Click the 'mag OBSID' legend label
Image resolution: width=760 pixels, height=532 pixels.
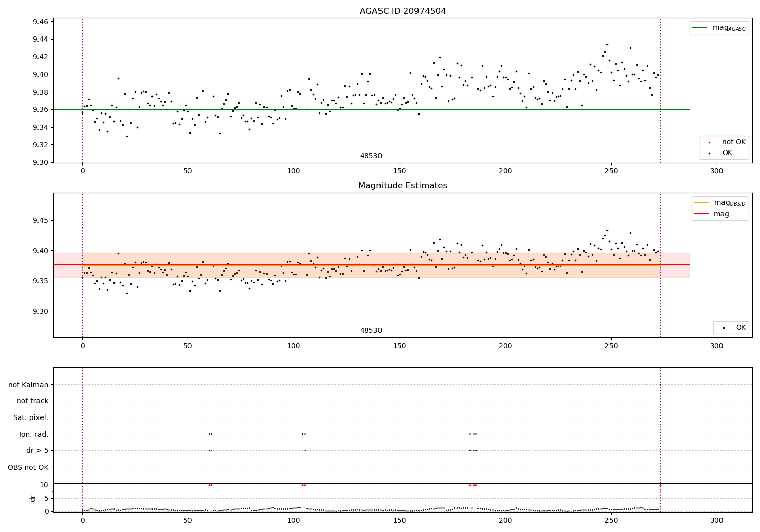coord(730,203)
